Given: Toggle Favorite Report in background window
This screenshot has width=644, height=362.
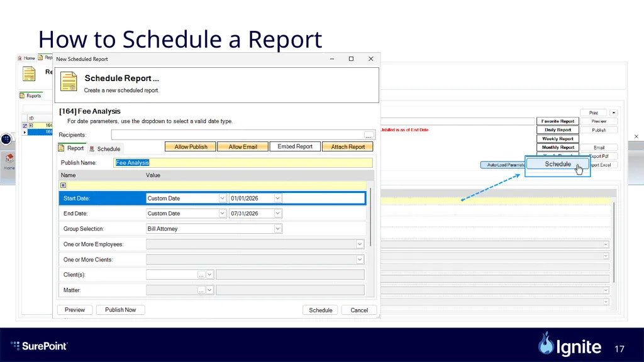Looking at the screenshot, I should point(558,121).
